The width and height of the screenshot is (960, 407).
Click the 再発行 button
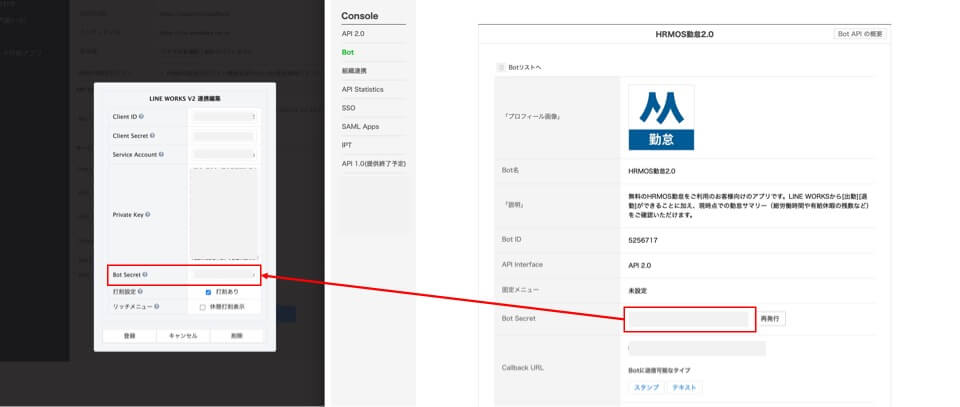pos(772,319)
